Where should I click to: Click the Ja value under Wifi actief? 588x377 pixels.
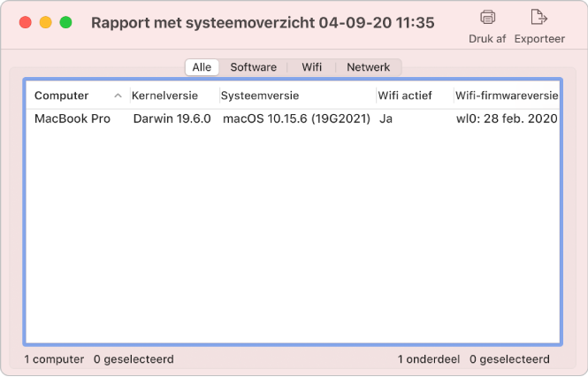coord(386,119)
